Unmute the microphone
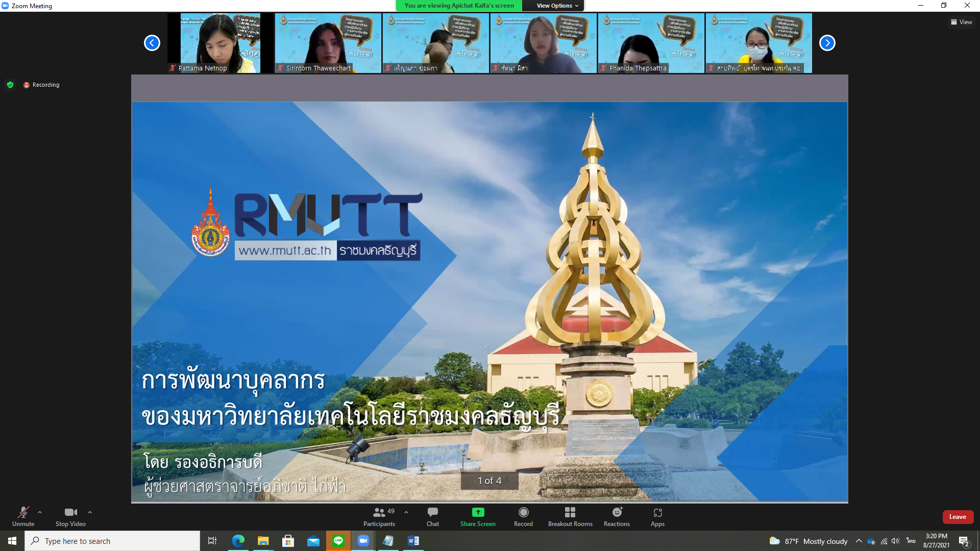 click(x=23, y=516)
